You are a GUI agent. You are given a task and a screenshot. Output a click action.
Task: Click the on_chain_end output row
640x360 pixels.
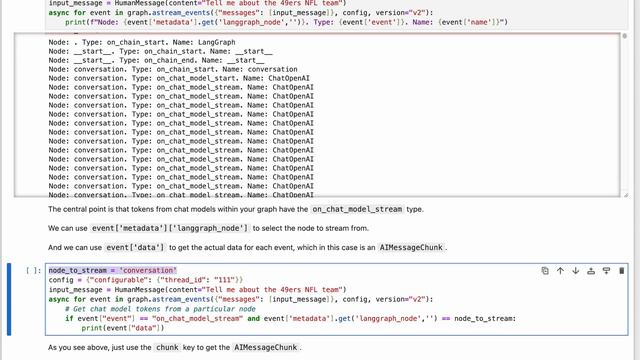(x=156, y=60)
